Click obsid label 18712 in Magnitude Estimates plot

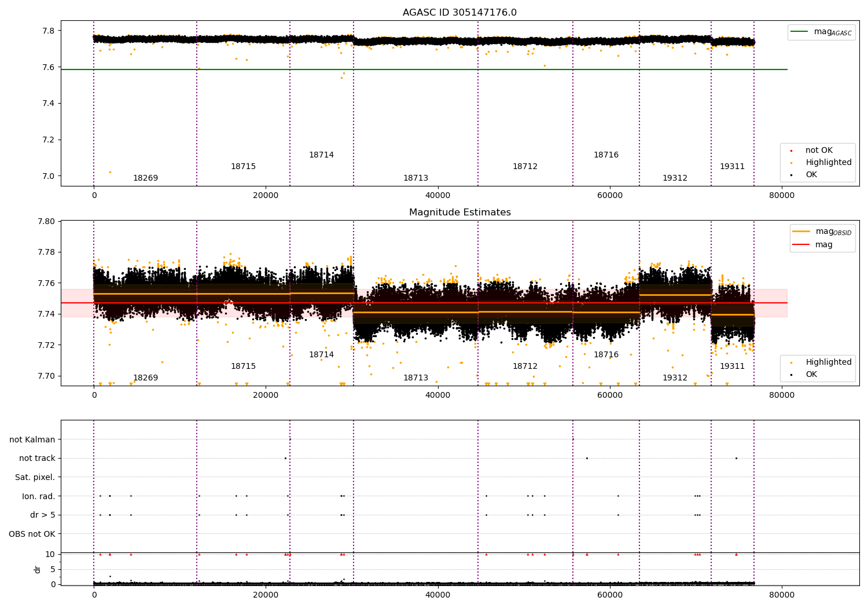pos(525,367)
